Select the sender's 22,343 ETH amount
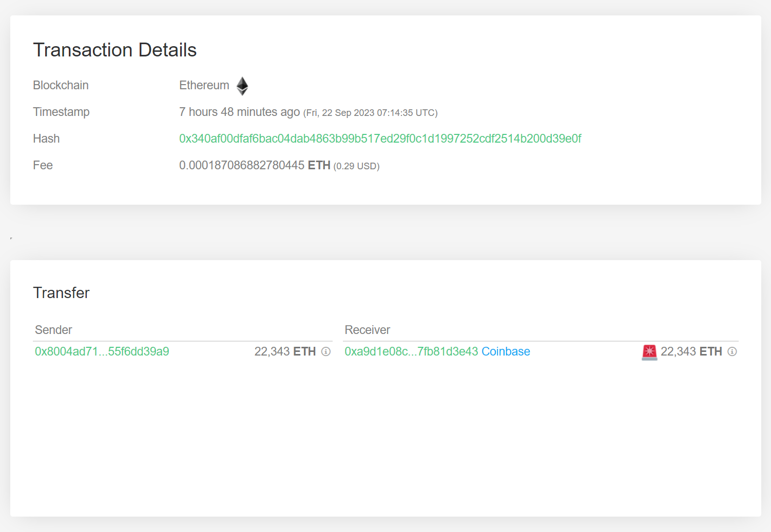 (x=285, y=351)
